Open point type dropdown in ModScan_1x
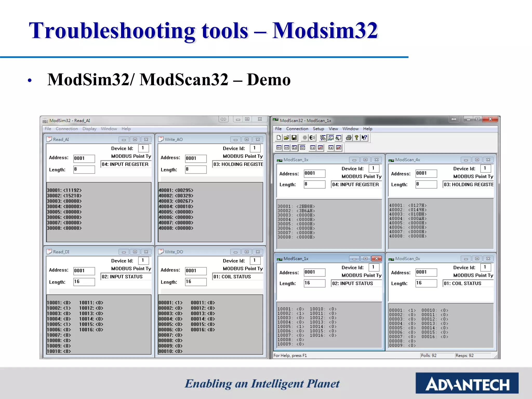The height and width of the screenshot is (399, 532). (x=356, y=283)
